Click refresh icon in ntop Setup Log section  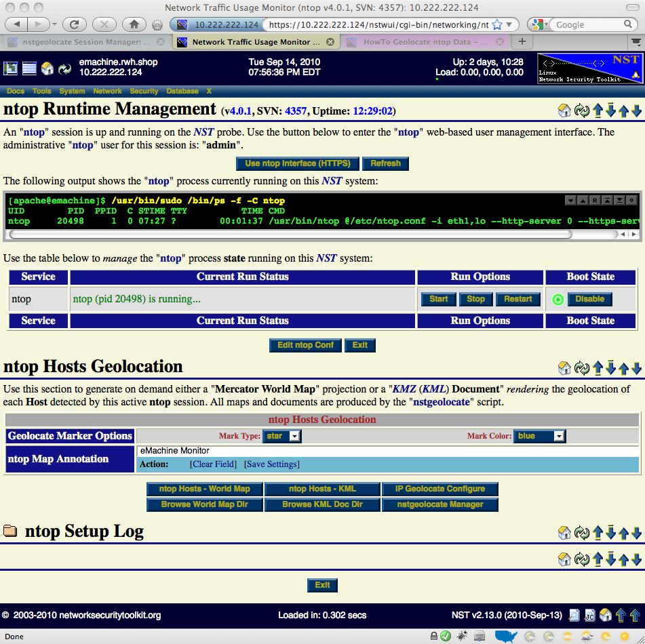[x=582, y=533]
